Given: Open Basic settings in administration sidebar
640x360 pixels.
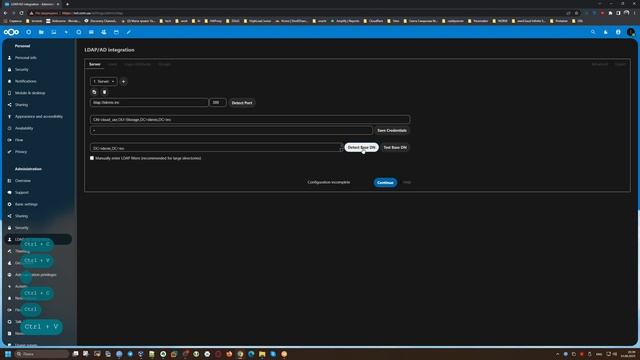Looking at the screenshot, I should click(x=26, y=204).
